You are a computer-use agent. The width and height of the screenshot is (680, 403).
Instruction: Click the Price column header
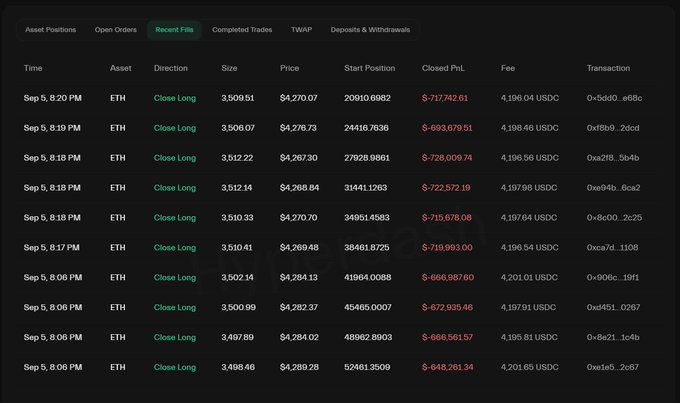coord(289,68)
